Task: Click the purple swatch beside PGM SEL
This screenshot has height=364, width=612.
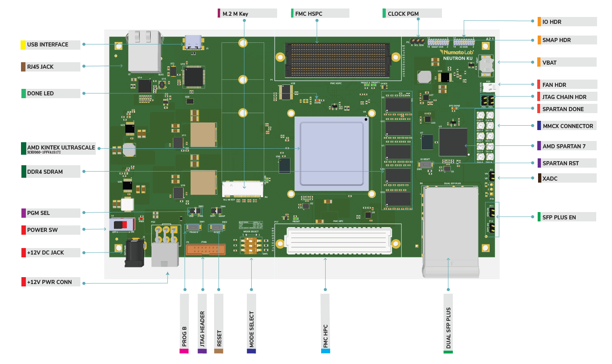Action: pyautogui.click(x=23, y=213)
